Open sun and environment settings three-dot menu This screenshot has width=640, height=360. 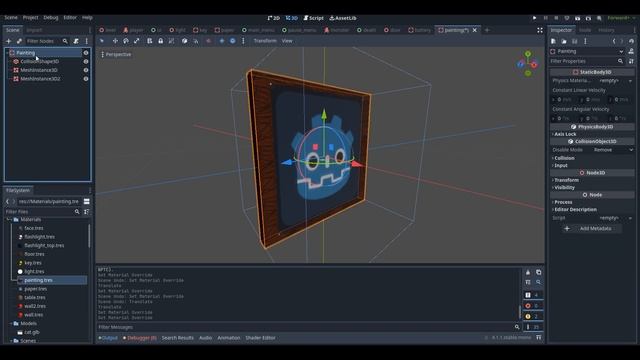point(243,41)
